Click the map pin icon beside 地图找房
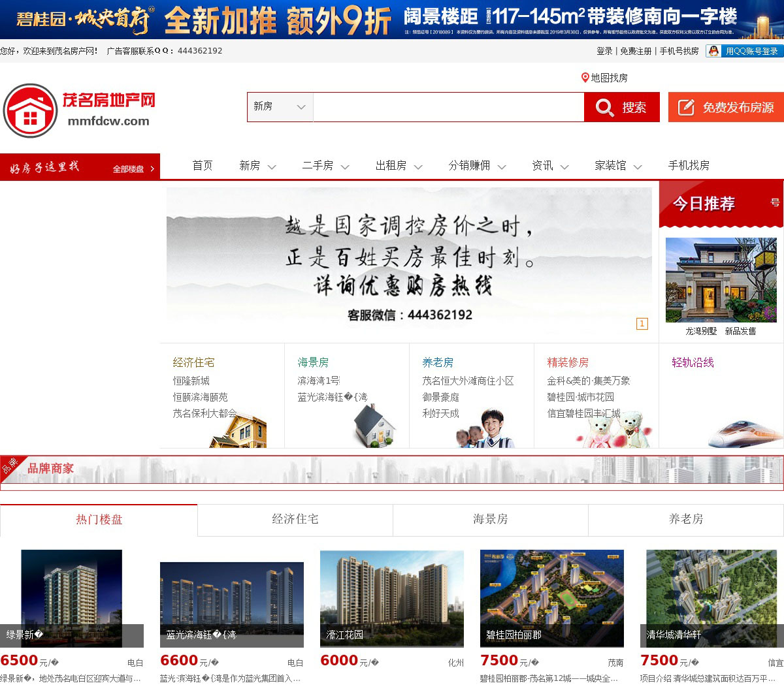The height and width of the screenshot is (694, 784). click(x=585, y=78)
